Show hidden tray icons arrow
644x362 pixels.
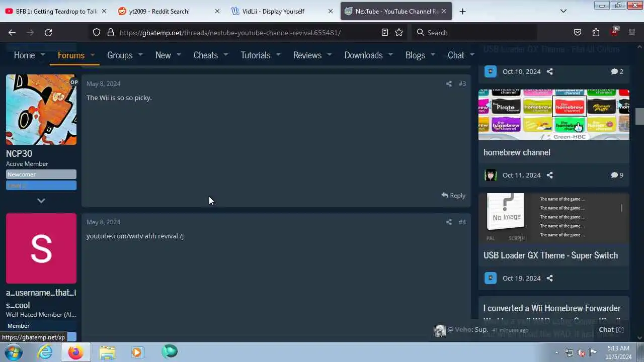(x=556, y=352)
